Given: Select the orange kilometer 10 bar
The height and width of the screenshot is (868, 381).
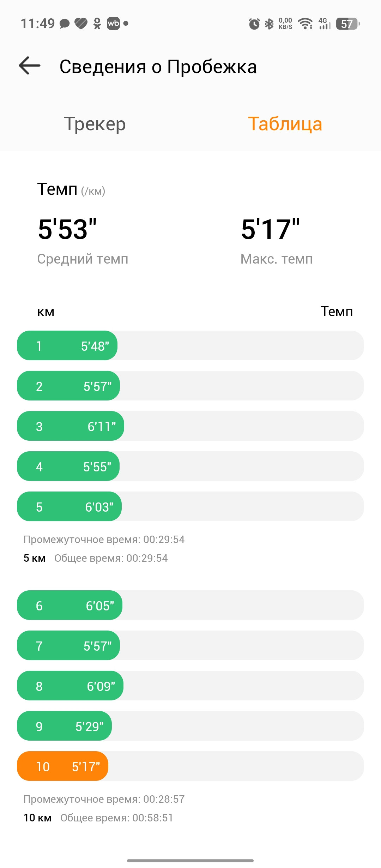Looking at the screenshot, I should pos(62,766).
